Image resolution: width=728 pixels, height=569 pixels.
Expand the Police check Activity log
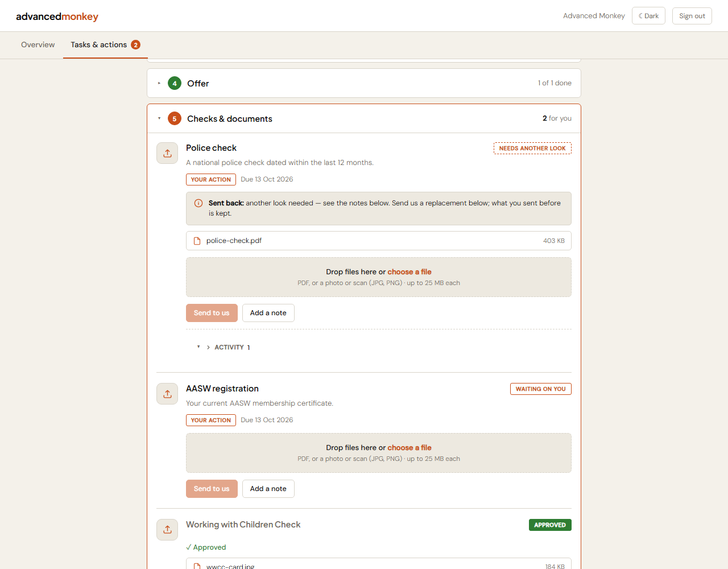coord(229,347)
